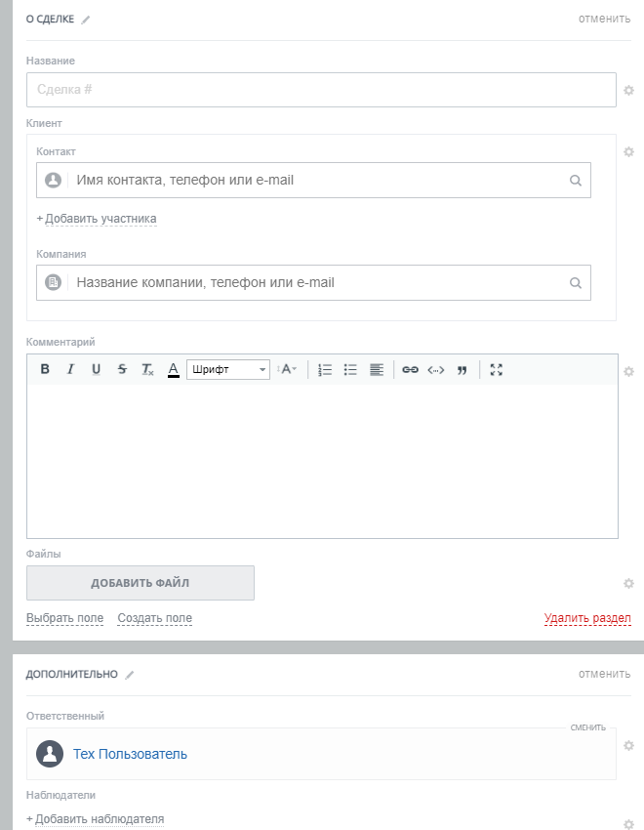644x830 pixels.
Task: Toggle bold formatting in comment editor
Action: tap(45, 370)
